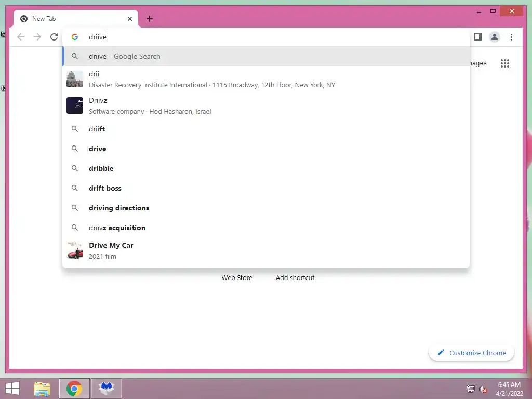Click the browser forward arrow

tap(37, 37)
